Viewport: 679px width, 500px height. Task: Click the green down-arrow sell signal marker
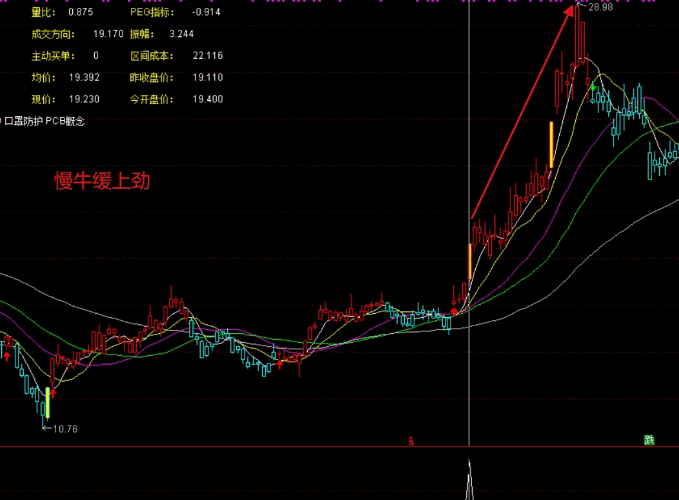(593, 87)
